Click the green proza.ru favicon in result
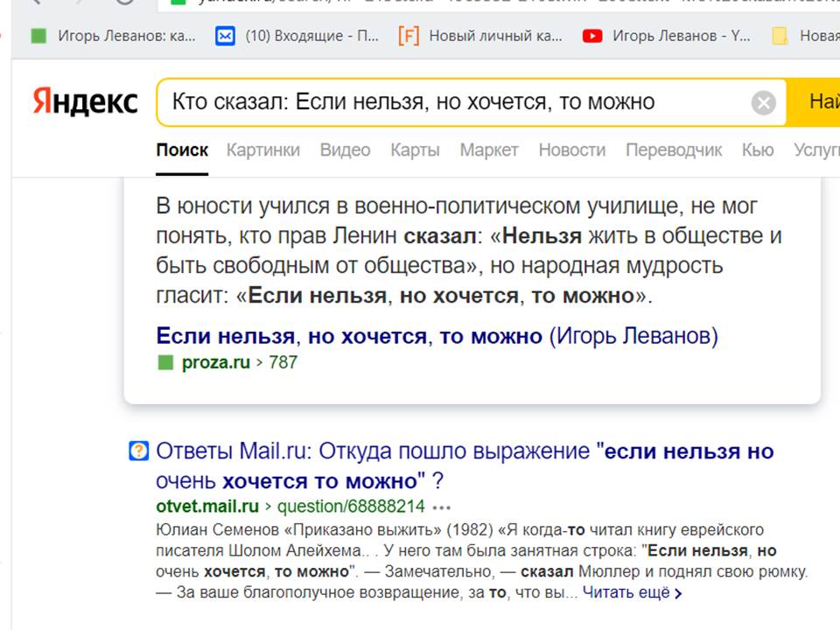The width and height of the screenshot is (840, 630). click(x=165, y=362)
